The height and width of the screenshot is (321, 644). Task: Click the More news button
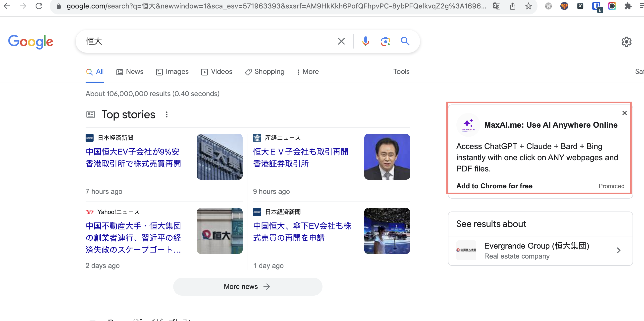tap(248, 286)
